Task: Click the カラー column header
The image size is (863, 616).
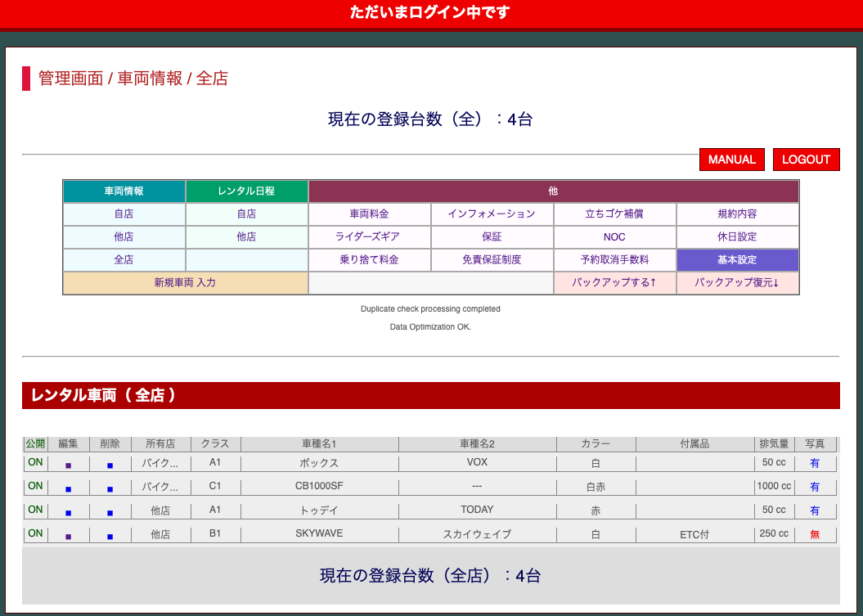Action: coord(596,443)
